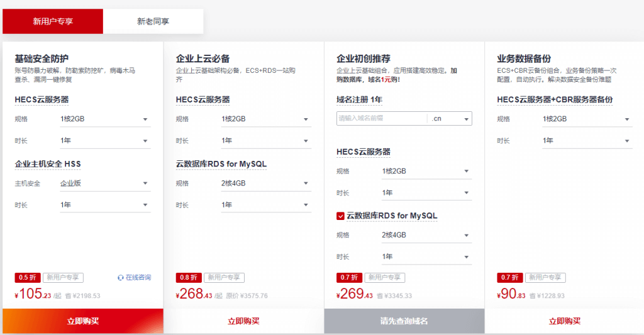Click the ¥268.43 price
The image size is (644, 335).
[194, 294]
